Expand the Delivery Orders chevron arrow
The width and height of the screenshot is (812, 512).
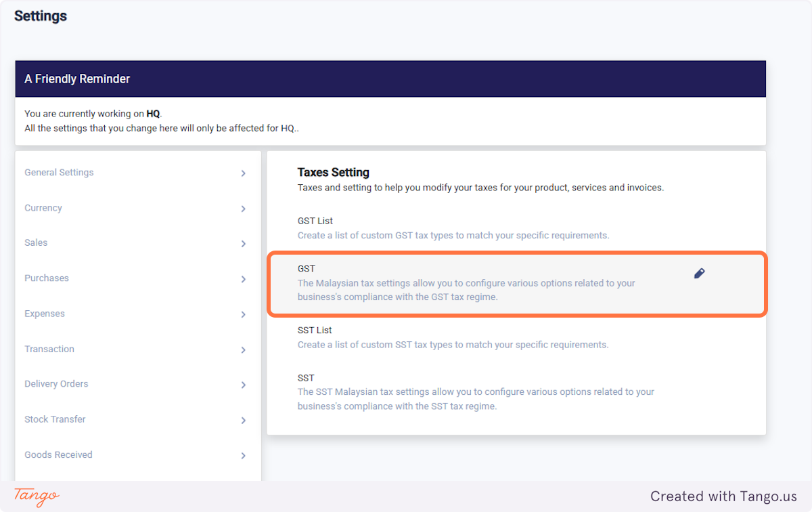243,385
